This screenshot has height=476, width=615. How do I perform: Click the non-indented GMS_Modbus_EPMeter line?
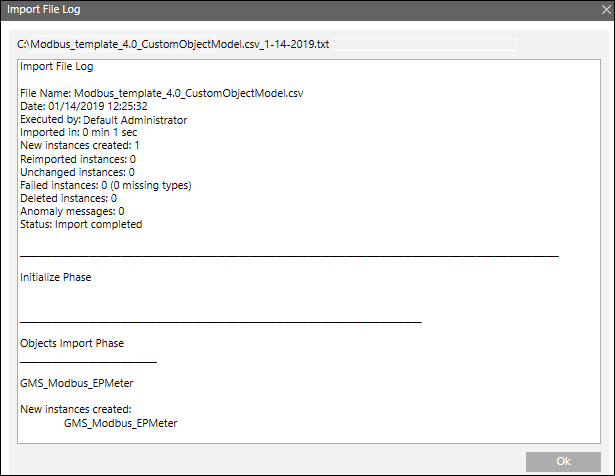coord(77,383)
